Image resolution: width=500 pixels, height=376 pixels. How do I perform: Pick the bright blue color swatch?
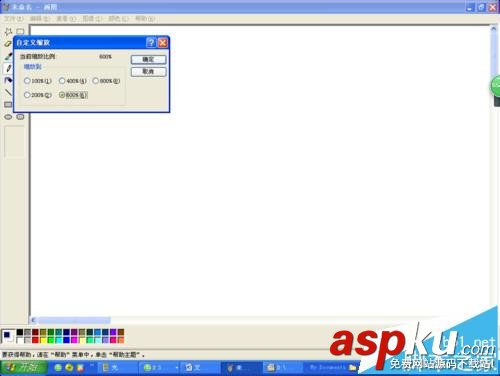click(x=66, y=340)
